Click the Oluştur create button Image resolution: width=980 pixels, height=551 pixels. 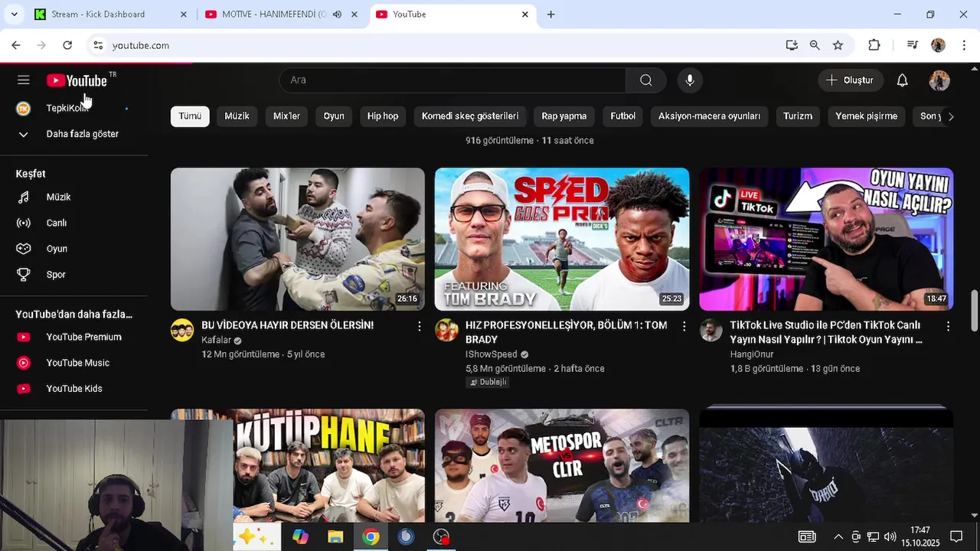coord(851,80)
